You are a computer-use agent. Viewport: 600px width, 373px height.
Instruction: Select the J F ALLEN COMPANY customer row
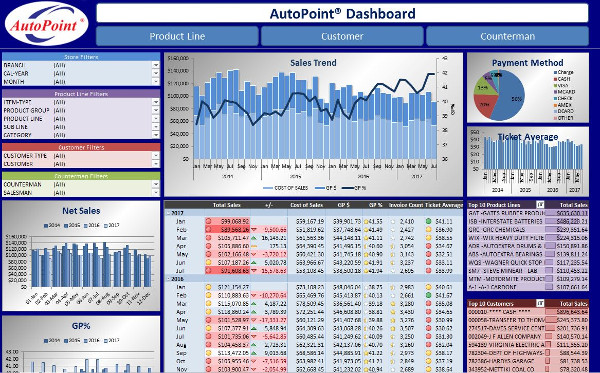pos(528,336)
